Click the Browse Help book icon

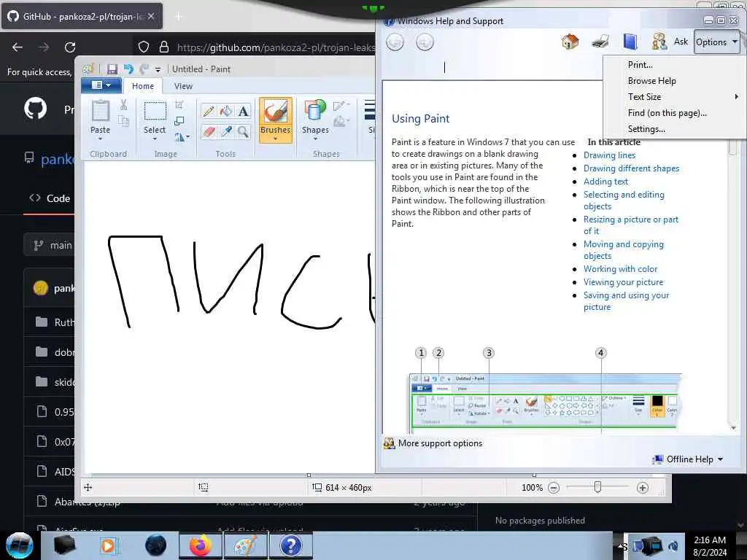tap(630, 42)
